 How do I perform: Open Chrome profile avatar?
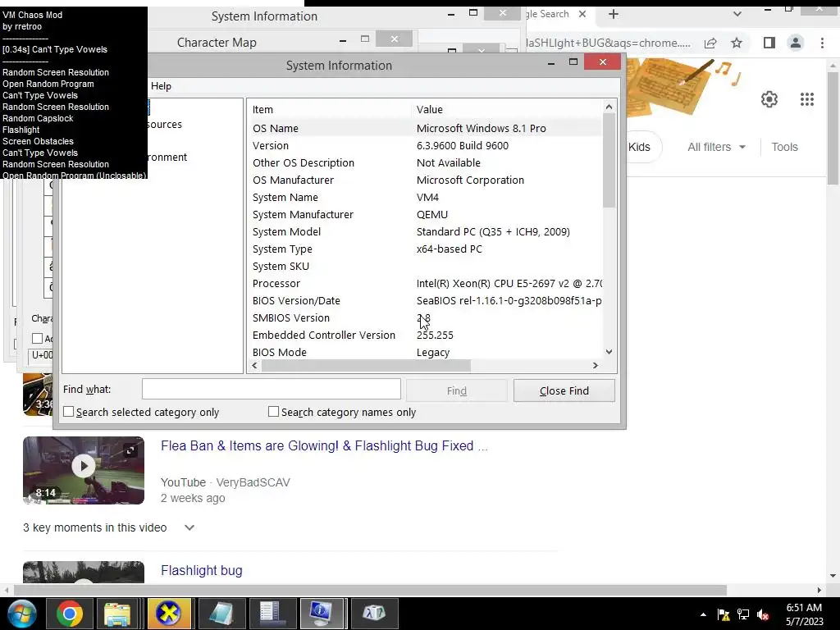(796, 43)
